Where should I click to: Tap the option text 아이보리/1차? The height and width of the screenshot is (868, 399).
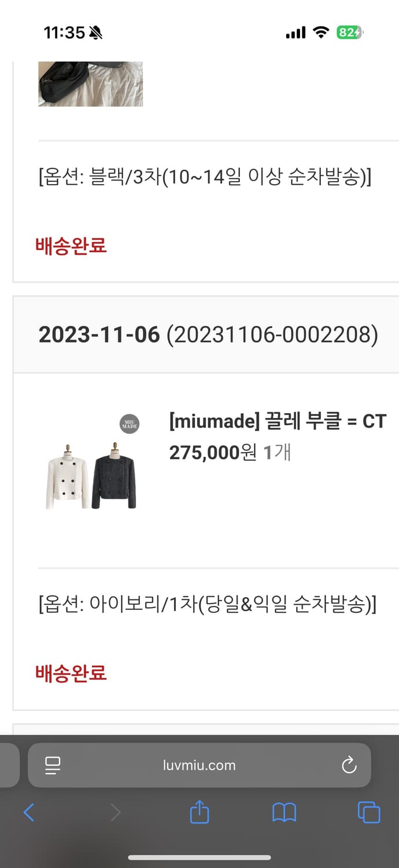pos(207,604)
